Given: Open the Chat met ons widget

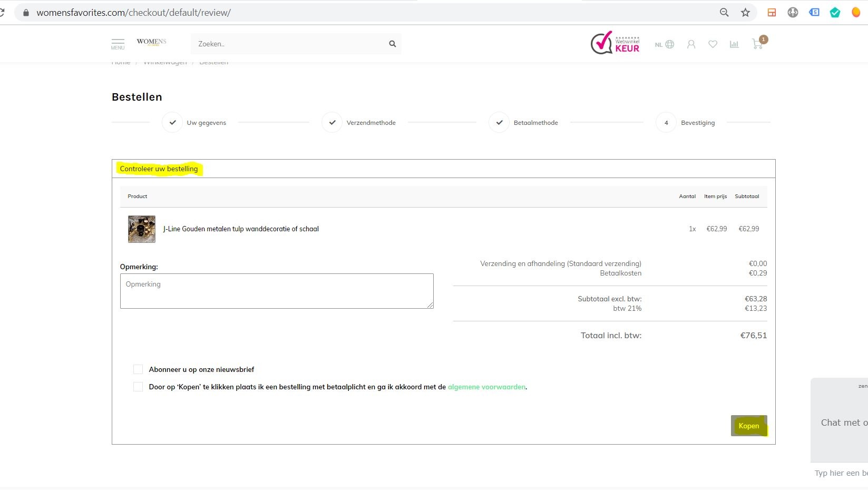Looking at the screenshot, I should tap(840, 420).
